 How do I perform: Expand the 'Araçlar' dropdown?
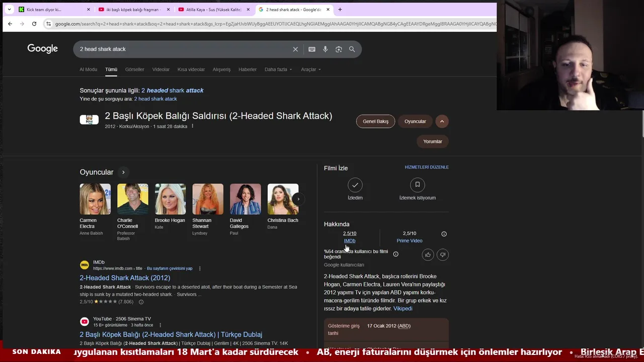(x=311, y=69)
